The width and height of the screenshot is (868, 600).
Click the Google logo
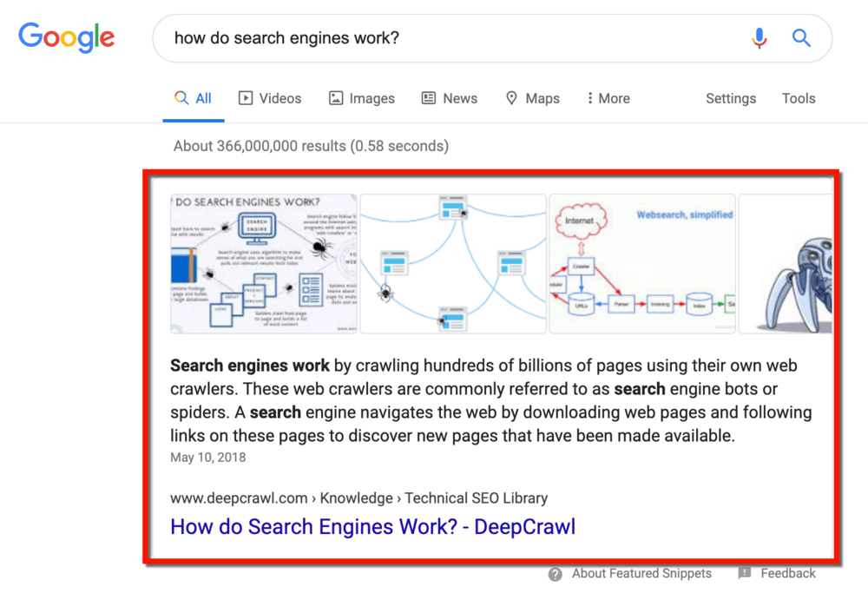(x=66, y=37)
